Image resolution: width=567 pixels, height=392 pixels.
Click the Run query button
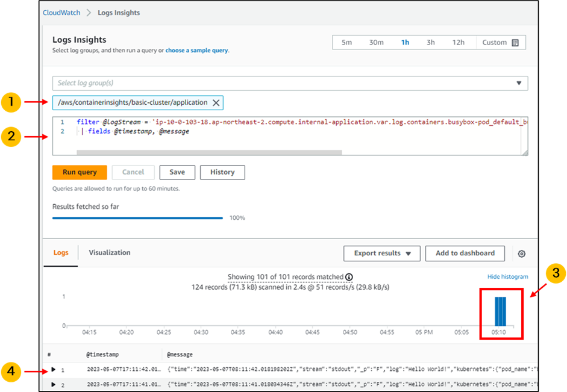(80, 172)
